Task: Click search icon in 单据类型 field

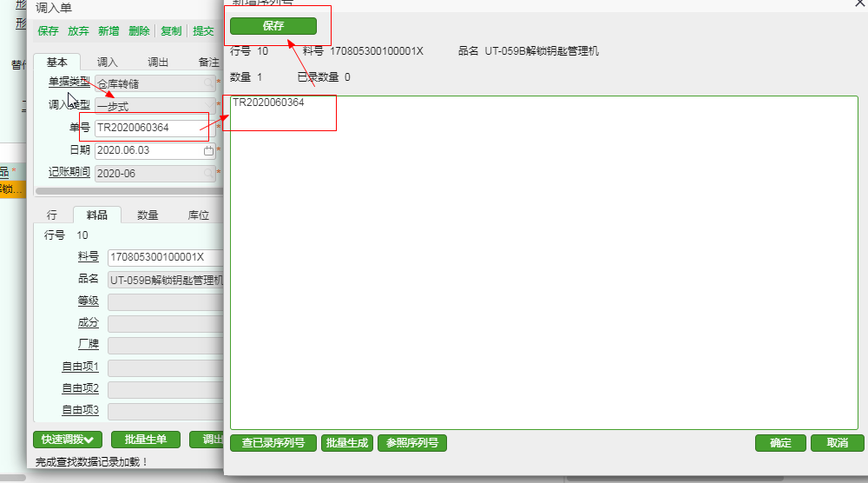Action: tap(208, 83)
